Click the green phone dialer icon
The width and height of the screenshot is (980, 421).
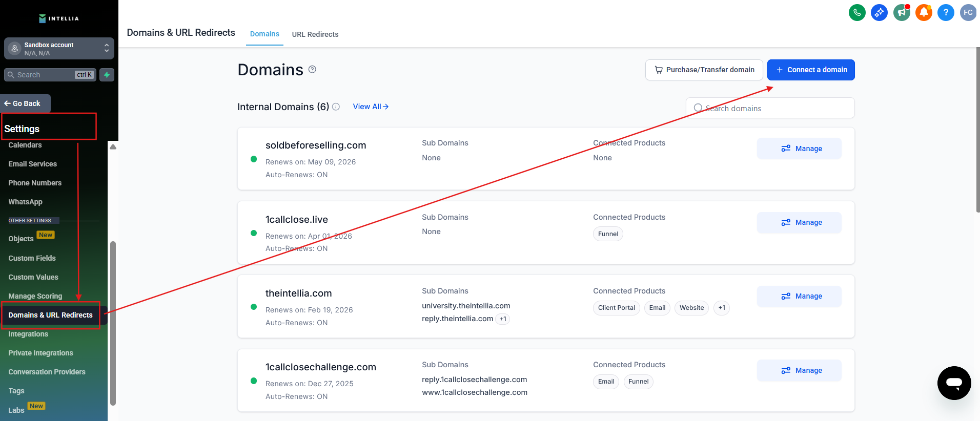pos(857,12)
